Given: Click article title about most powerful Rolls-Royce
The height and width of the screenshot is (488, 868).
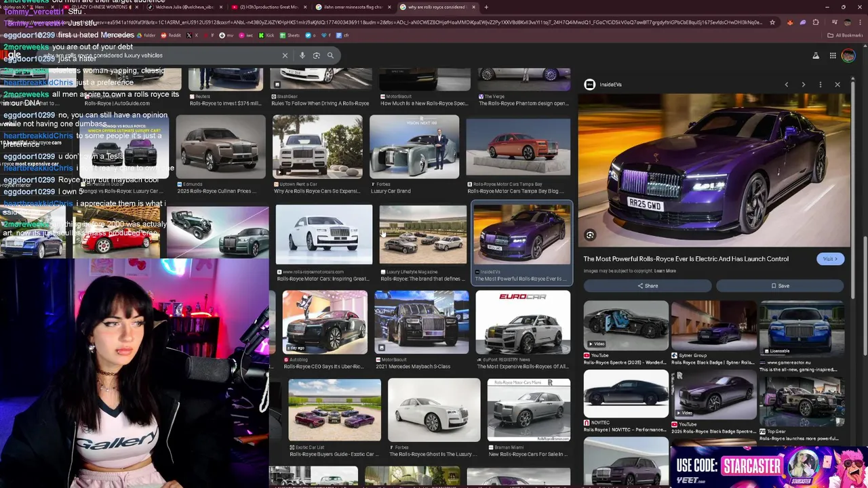Looking at the screenshot, I should tap(686, 259).
